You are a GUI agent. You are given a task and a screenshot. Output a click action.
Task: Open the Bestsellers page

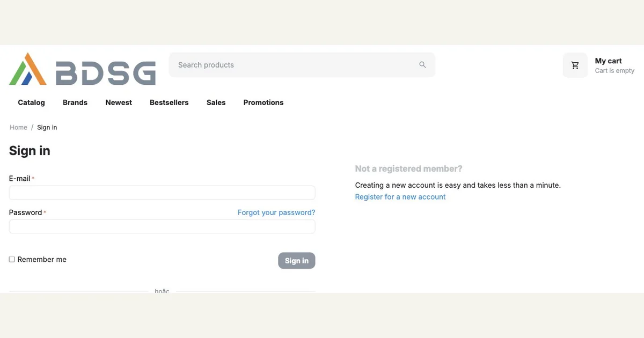169,102
